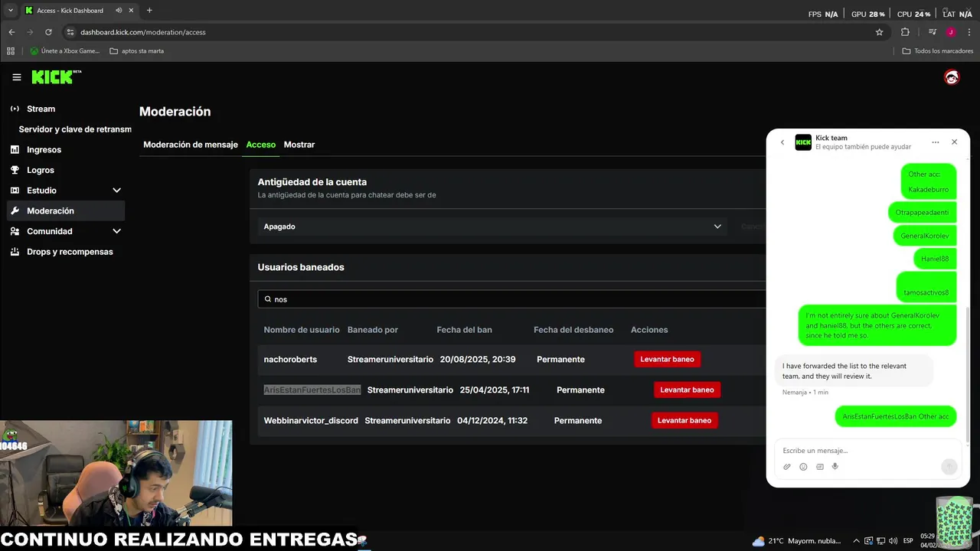This screenshot has width=980, height=551.
Task: Show hidden system tray icons
Action: pyautogui.click(x=857, y=541)
